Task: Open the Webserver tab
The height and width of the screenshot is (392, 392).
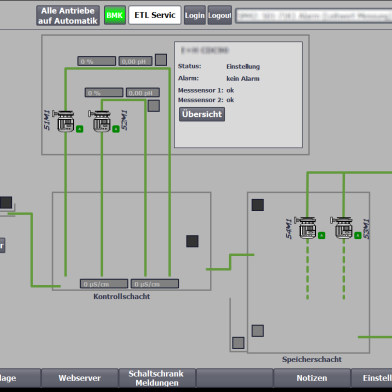Action: 80,378
